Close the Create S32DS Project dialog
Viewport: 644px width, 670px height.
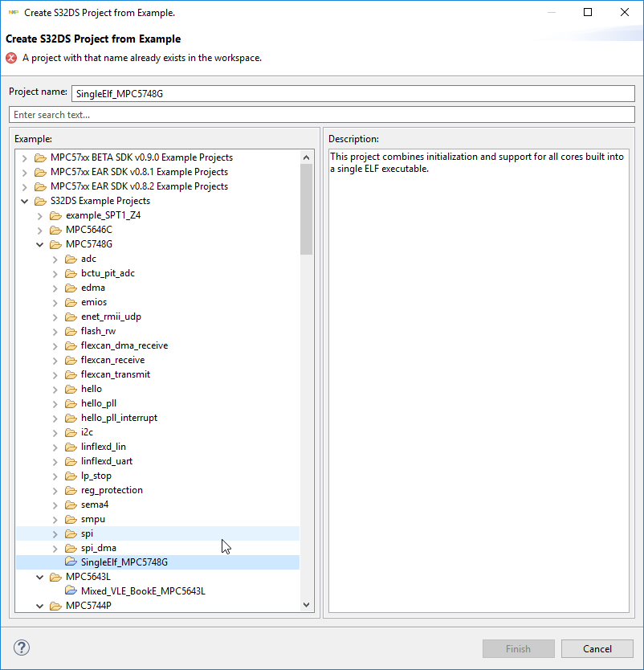(625, 12)
